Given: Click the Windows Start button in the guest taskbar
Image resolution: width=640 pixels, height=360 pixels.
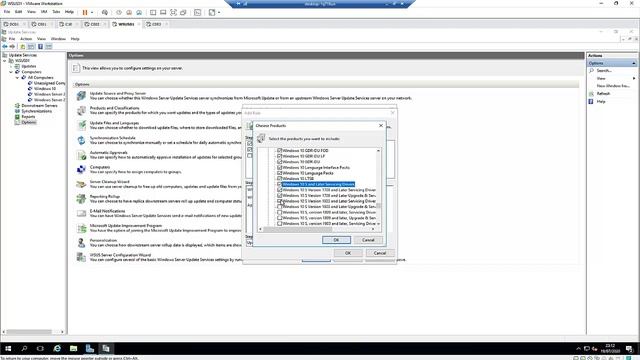Looking at the screenshot, I should pos(8,348).
